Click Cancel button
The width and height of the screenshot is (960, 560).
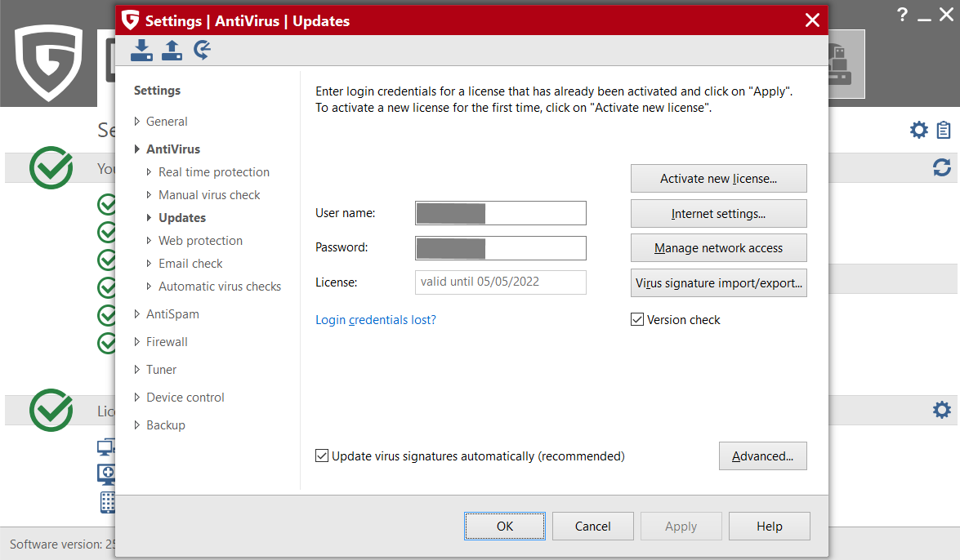(592, 527)
